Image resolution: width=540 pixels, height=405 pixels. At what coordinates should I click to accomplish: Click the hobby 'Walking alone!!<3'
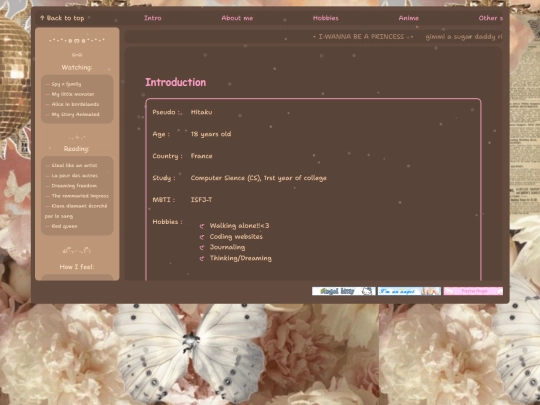pyautogui.click(x=239, y=226)
